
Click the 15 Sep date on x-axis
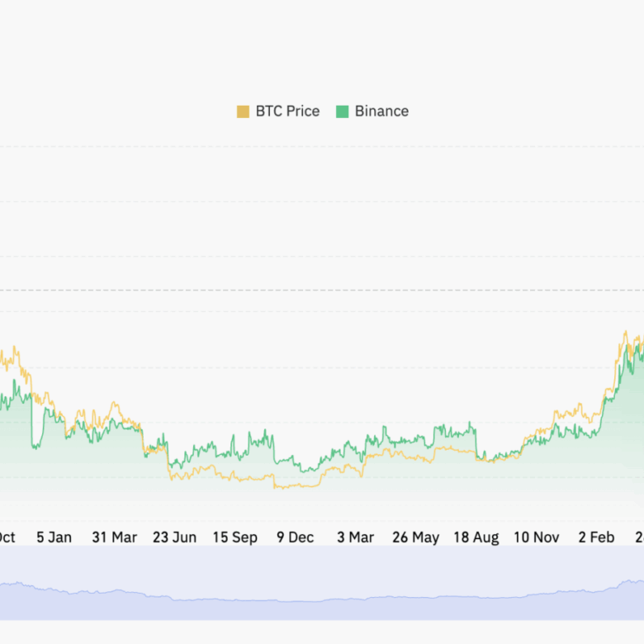235,537
